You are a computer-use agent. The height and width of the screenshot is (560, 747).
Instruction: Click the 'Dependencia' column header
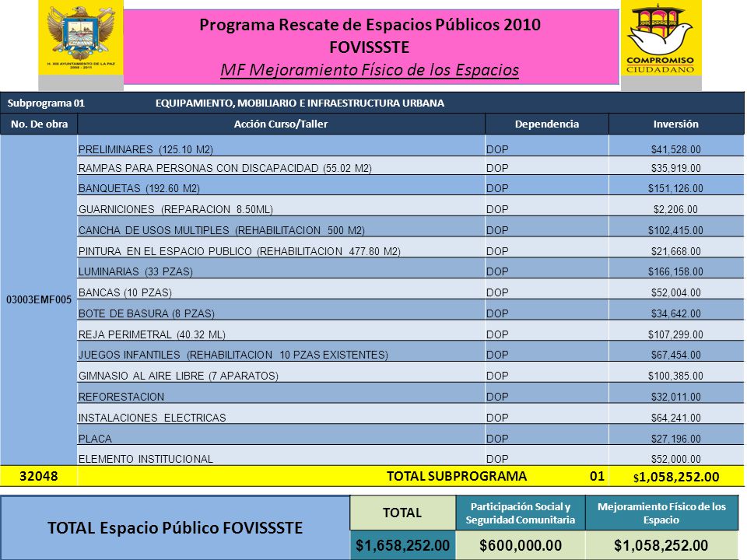[547, 124]
